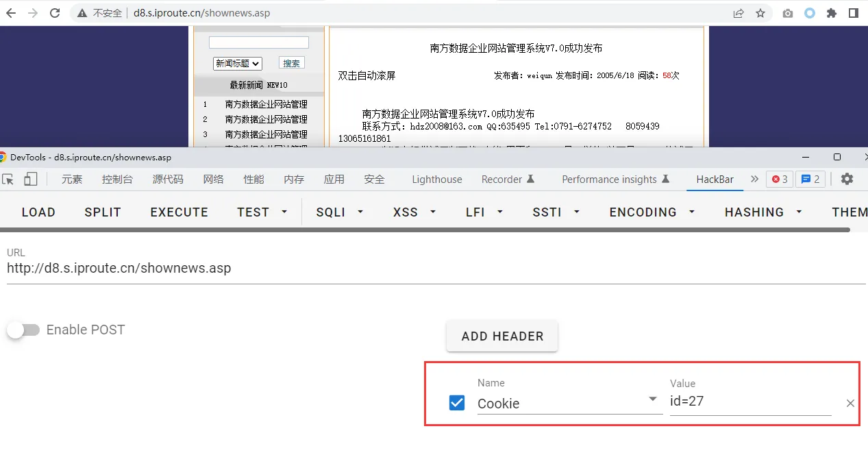This screenshot has height=457, width=868.
Task: Remove the Cookie header row
Action: 850,404
